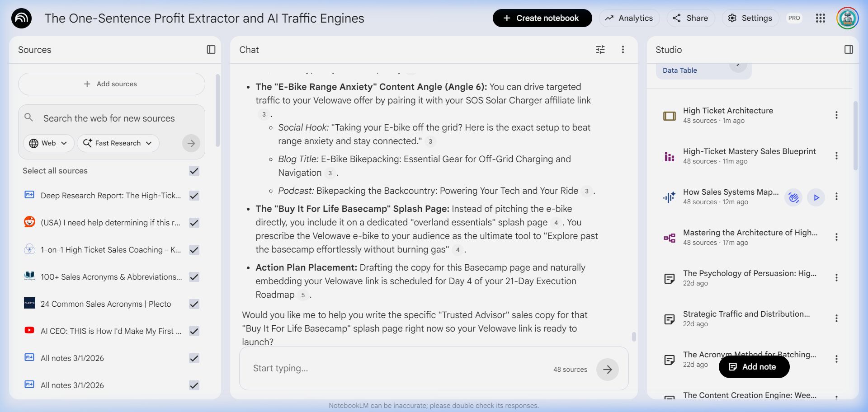Uncheck 24 Common Sales Acronyms source

point(194,304)
